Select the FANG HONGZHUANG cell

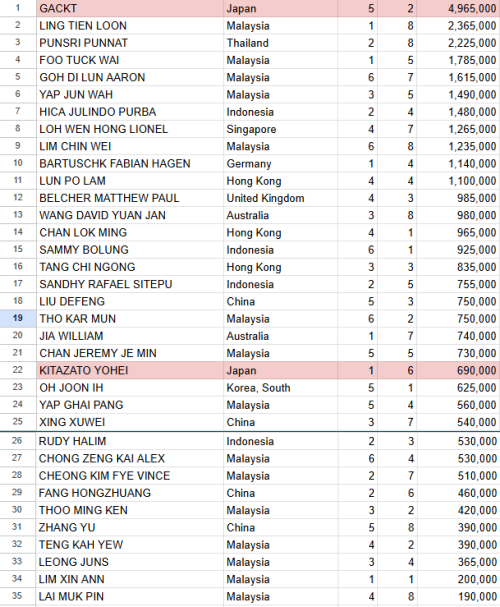[130, 493]
